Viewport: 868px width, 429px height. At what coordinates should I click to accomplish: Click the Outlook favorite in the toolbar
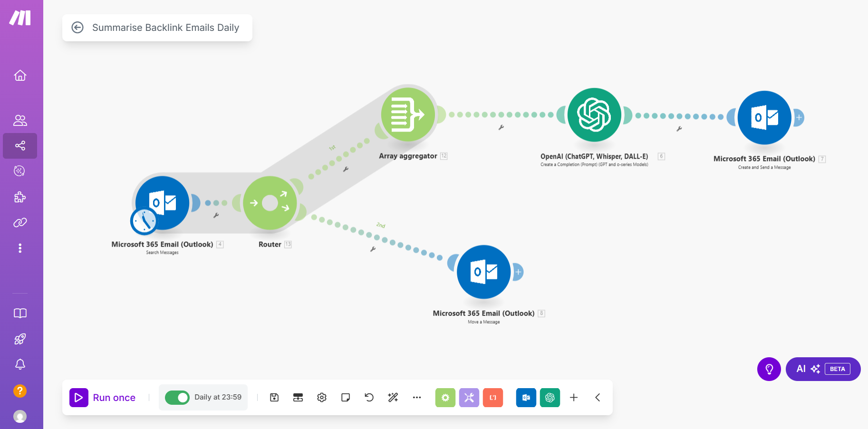(x=526, y=398)
